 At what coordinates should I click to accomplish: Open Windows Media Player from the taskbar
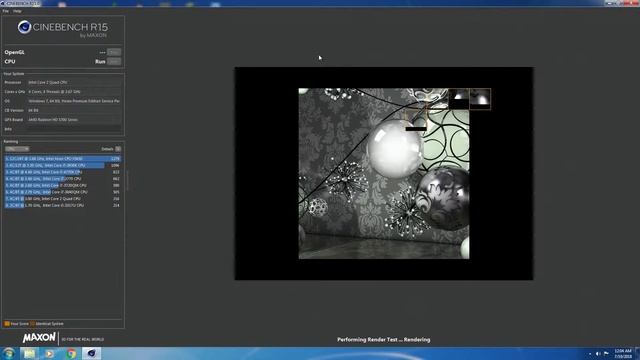coord(50,353)
